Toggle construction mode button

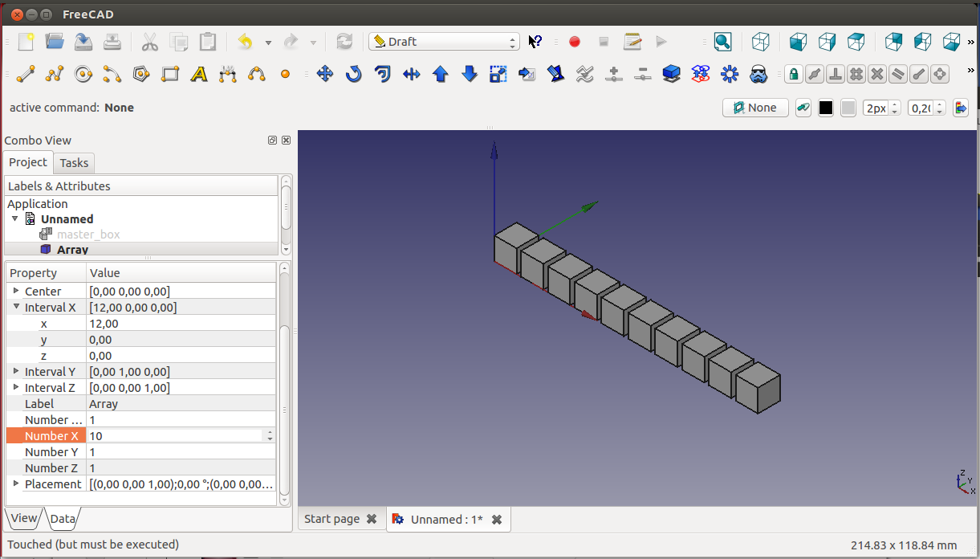[x=803, y=108]
